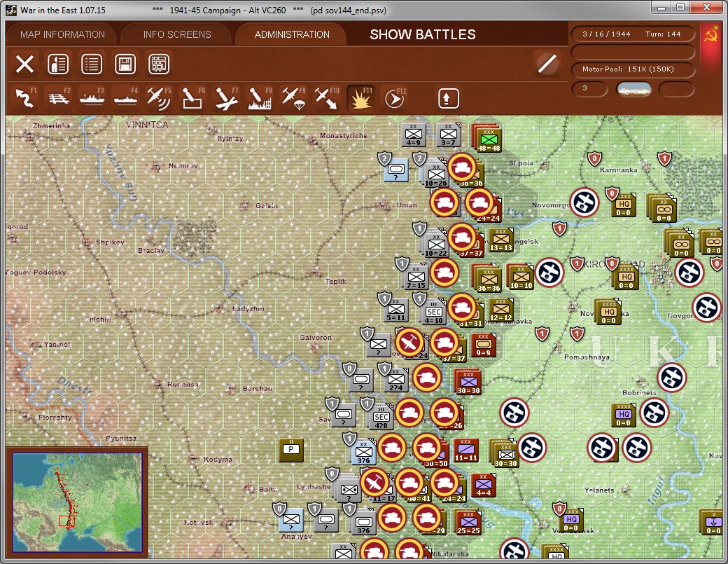Open the Map Information tab
Image resolution: width=728 pixels, height=564 pixels.
coord(63,34)
